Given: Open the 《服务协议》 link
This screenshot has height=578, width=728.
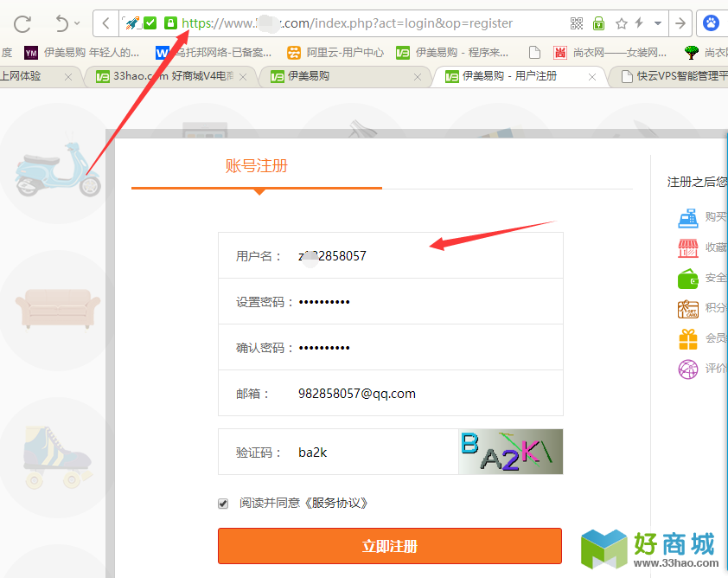Looking at the screenshot, I should point(335,504).
